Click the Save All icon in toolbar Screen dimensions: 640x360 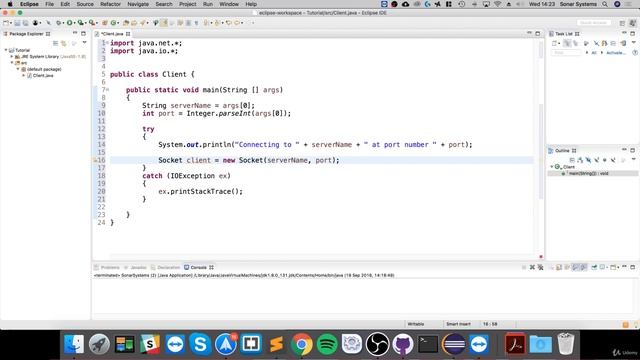[25, 23]
